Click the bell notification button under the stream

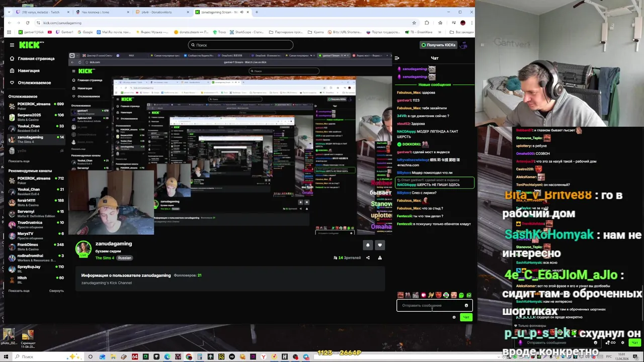point(368,245)
